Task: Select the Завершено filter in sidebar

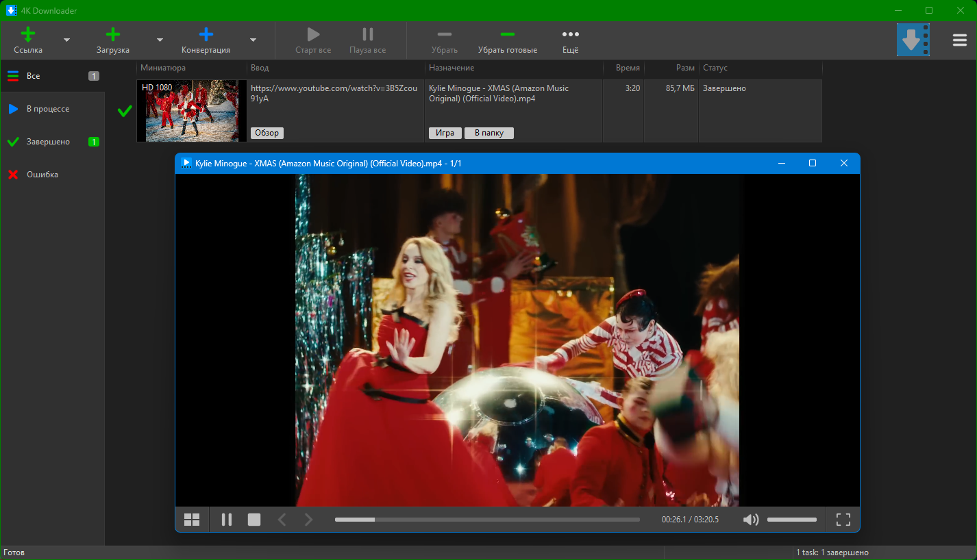Action: 48,142
